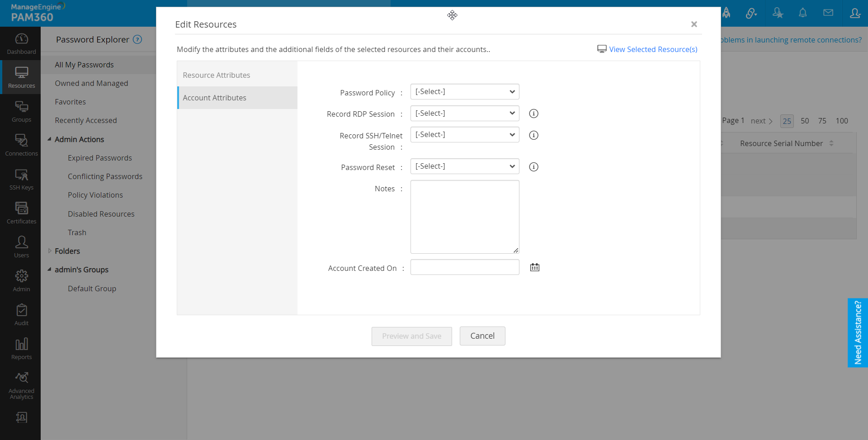Open the remote connections problems link

click(791, 40)
